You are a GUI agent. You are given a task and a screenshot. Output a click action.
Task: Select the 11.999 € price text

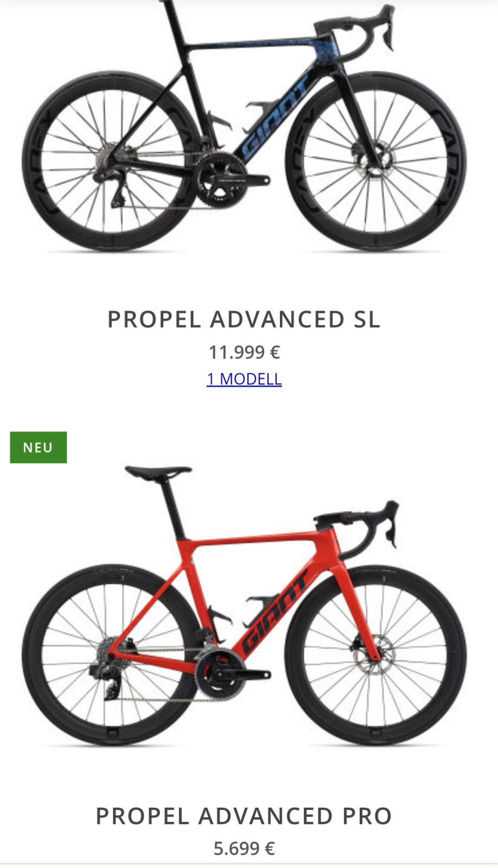click(x=244, y=353)
